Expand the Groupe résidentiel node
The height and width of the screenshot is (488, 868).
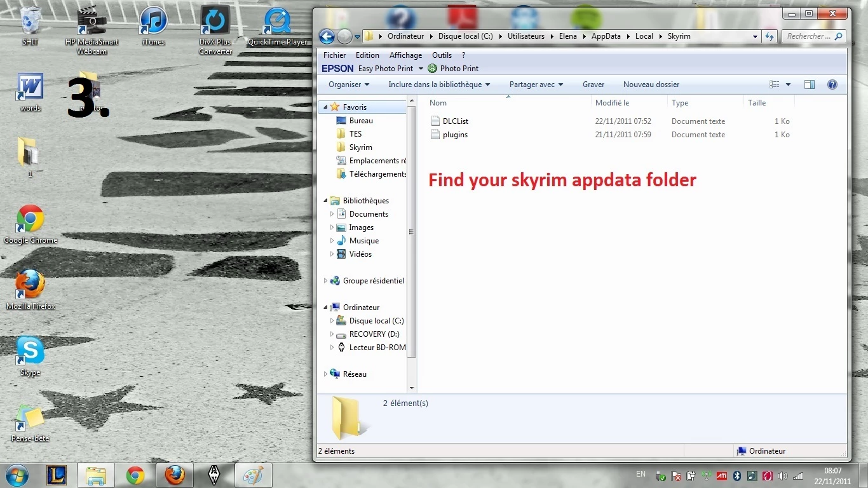pos(326,281)
